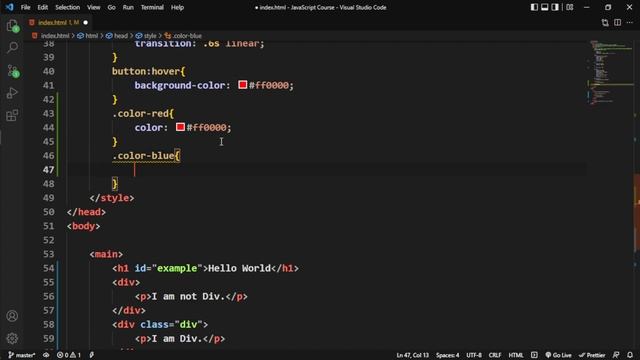Click the closing </style> tag
Viewport: 640px width, 360px height.
click(112, 198)
